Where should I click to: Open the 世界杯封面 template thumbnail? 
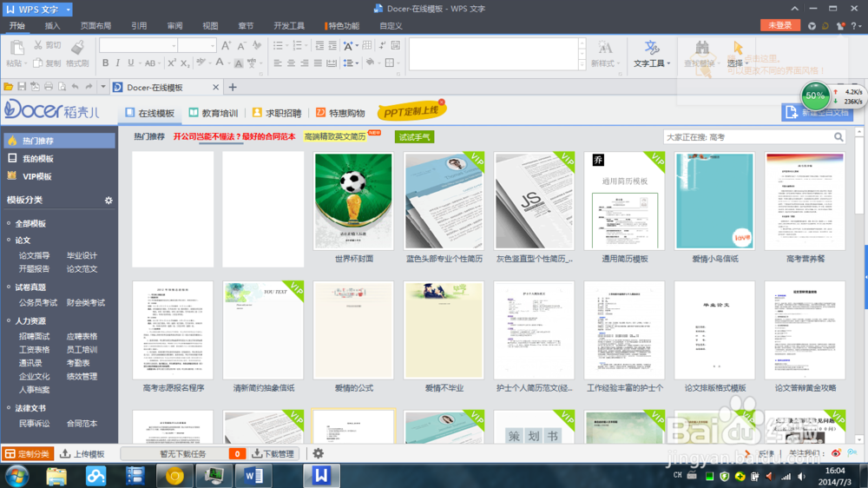click(x=353, y=201)
